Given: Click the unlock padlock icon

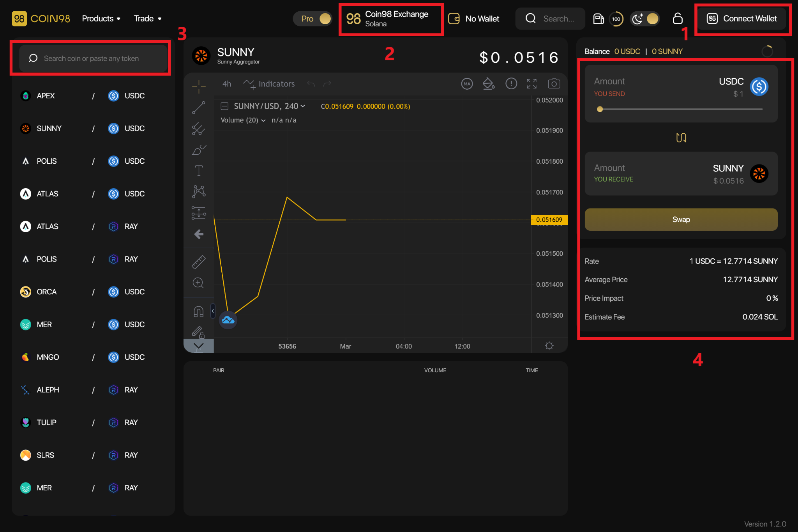Looking at the screenshot, I should pos(678,19).
